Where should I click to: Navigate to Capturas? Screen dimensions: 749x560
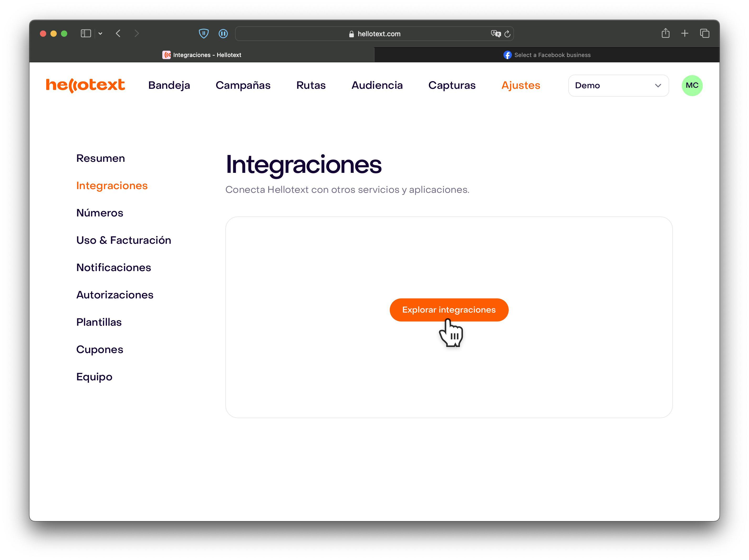click(452, 85)
